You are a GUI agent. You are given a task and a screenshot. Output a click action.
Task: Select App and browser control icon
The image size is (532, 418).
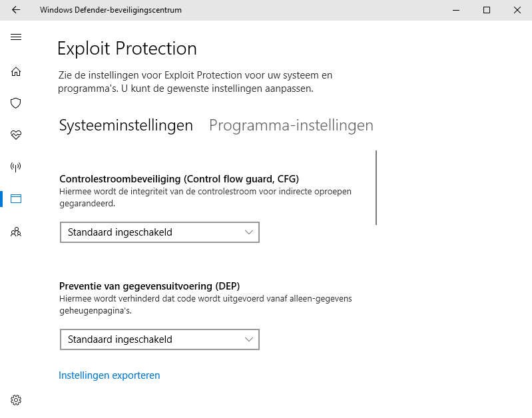click(16, 198)
